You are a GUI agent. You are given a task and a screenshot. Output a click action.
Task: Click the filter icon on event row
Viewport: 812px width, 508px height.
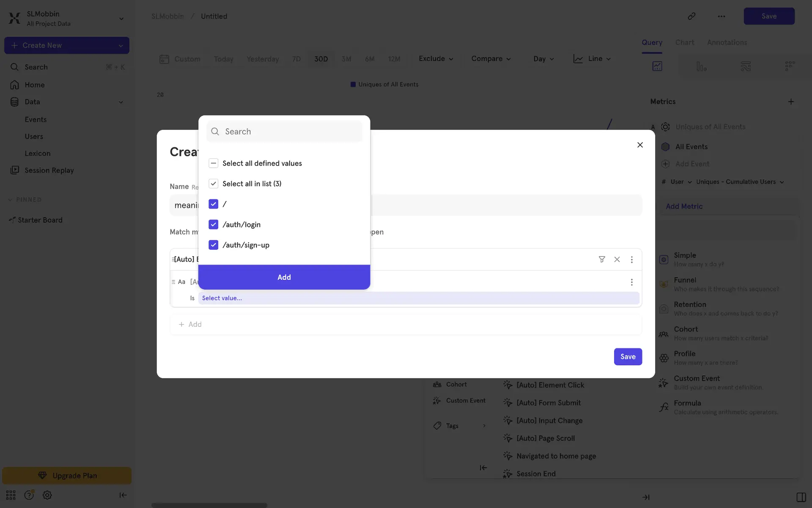602,259
